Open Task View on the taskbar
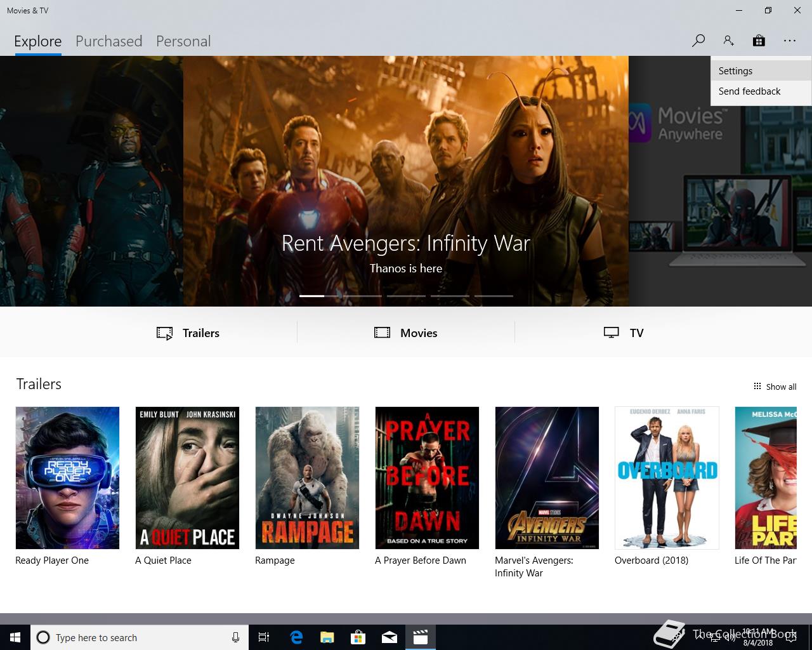The height and width of the screenshot is (650, 812). pyautogui.click(x=264, y=637)
